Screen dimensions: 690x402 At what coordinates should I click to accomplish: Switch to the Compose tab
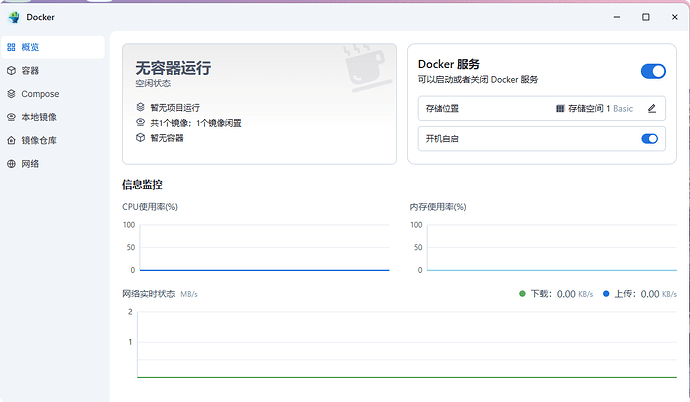click(53, 94)
